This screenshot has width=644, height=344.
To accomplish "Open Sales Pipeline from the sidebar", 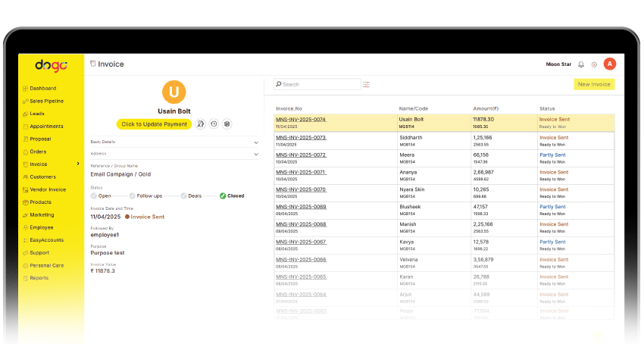I will click(x=46, y=101).
